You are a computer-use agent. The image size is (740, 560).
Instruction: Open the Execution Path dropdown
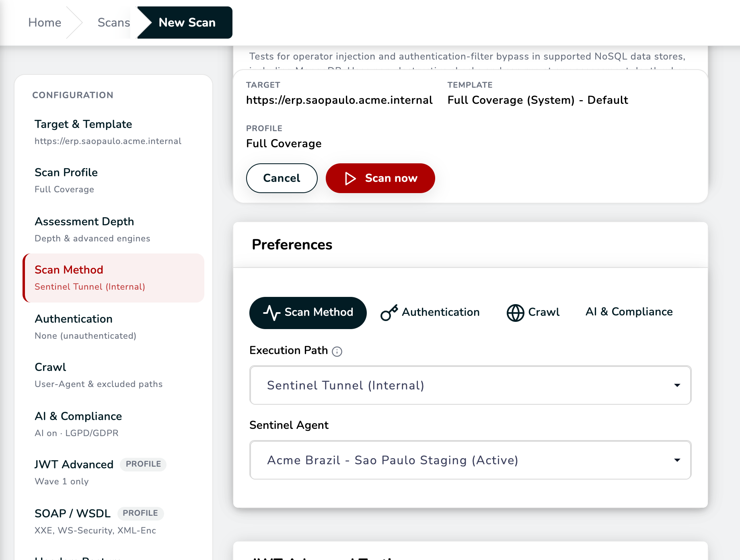[x=470, y=385]
